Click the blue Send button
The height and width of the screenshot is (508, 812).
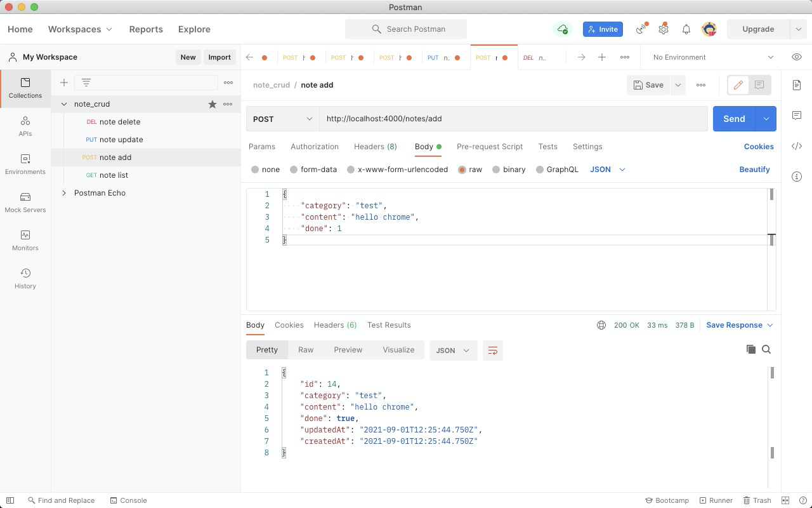pyautogui.click(x=734, y=119)
